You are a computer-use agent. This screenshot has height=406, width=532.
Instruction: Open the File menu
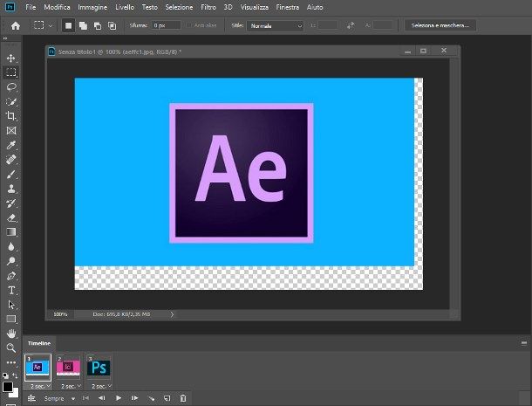pyautogui.click(x=31, y=7)
